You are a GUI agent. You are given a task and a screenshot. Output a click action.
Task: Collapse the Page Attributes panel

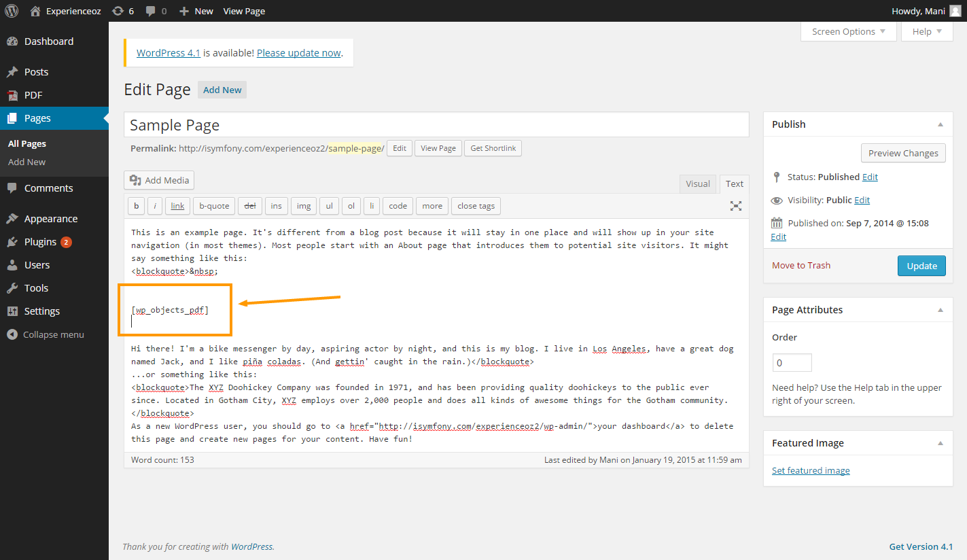click(940, 310)
